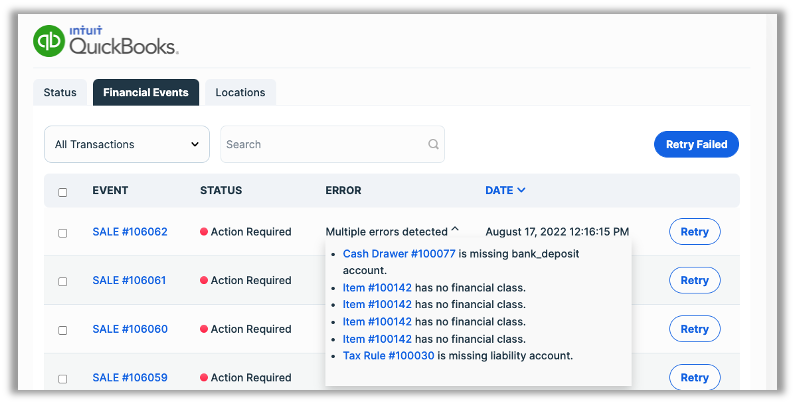
Task: Switch to the Status tab
Action: (x=60, y=92)
